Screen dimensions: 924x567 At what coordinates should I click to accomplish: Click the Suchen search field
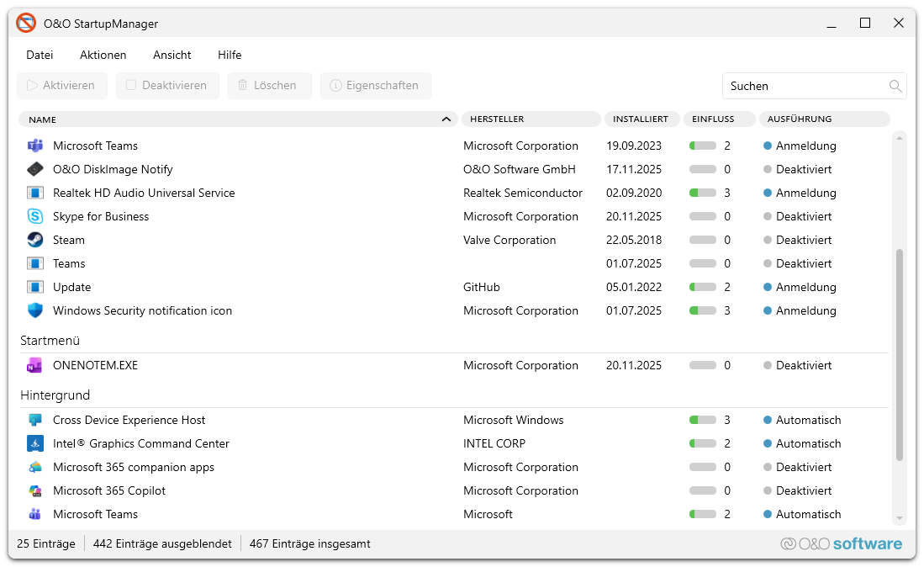click(803, 86)
